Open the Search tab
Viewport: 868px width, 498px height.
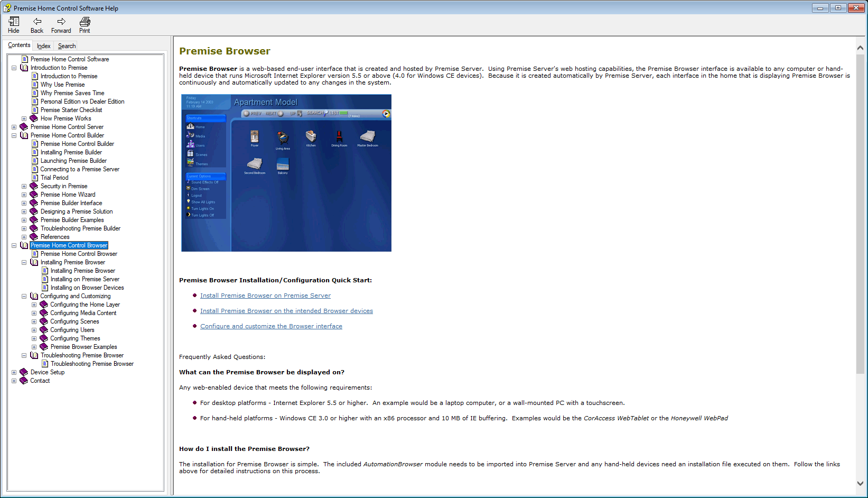(x=66, y=45)
